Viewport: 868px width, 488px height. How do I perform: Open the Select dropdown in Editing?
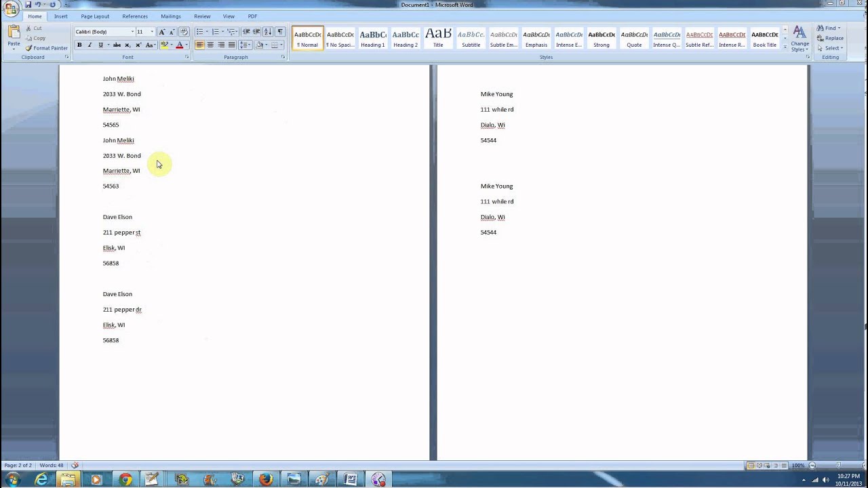(831, 48)
